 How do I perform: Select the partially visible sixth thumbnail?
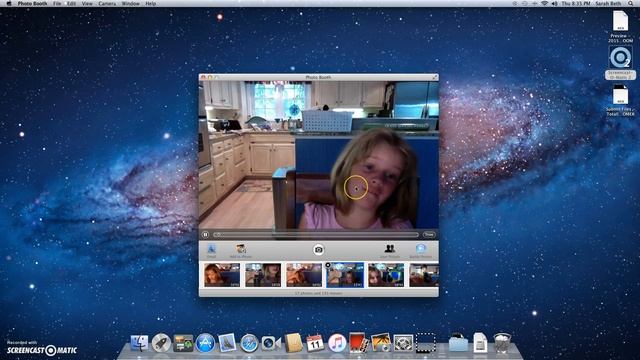(424, 275)
